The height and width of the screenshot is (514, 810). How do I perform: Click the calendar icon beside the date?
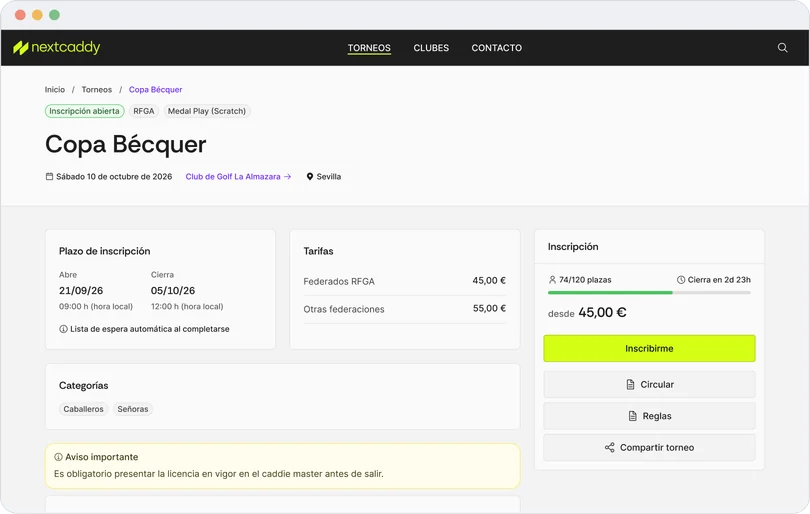click(x=49, y=177)
